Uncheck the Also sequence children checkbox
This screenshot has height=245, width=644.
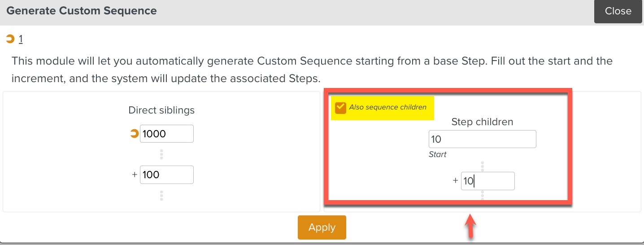coord(341,108)
